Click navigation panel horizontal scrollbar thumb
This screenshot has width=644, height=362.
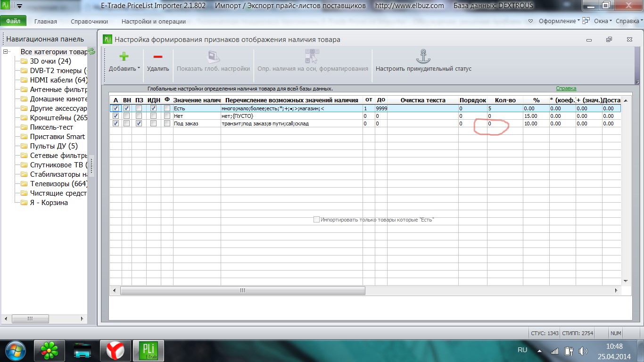point(31,319)
